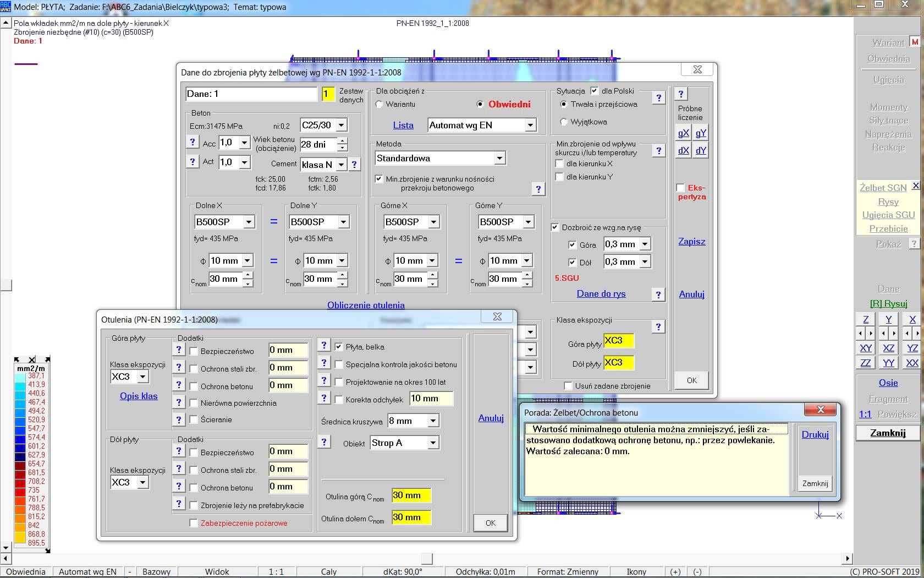Viewport: 924px width, 578px height.
Task: Click the Obliczenie otulenia link
Action: [366, 305]
